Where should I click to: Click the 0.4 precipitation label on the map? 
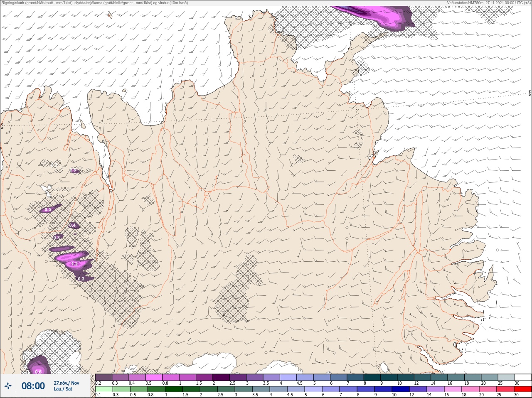[73, 226]
